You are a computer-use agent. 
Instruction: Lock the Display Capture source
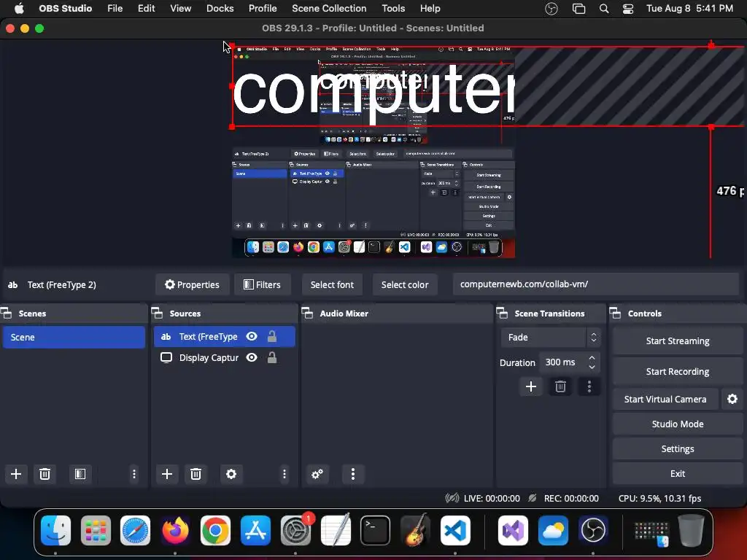[272, 357]
